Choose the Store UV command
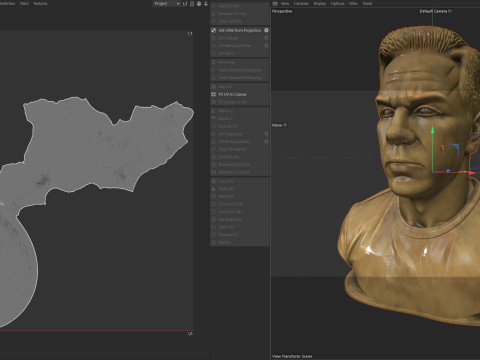Image resolution: width=480 pixels, height=360 pixels. pyautogui.click(x=240, y=227)
